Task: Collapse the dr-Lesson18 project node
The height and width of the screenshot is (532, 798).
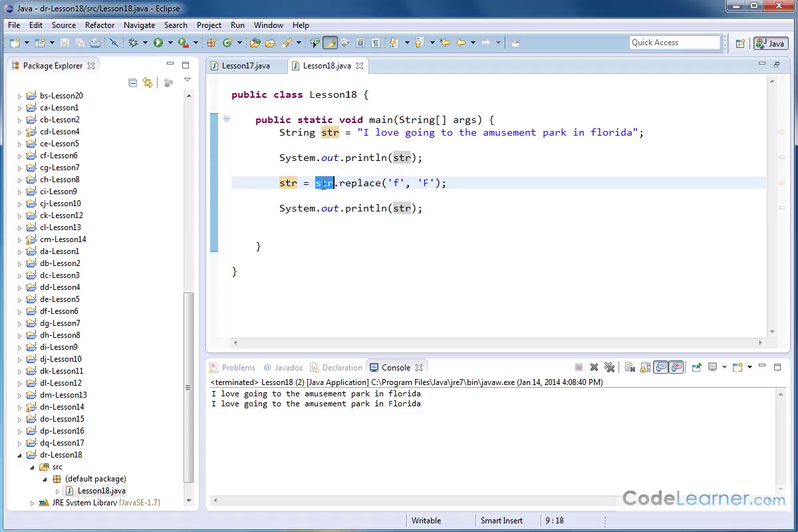Action: pyautogui.click(x=19, y=455)
